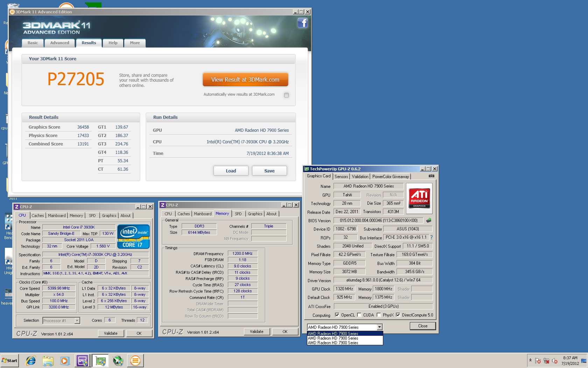The width and height of the screenshot is (588, 368).
Task: Click the Bus Interface question mark in GPU-Z
Action: [x=432, y=237]
